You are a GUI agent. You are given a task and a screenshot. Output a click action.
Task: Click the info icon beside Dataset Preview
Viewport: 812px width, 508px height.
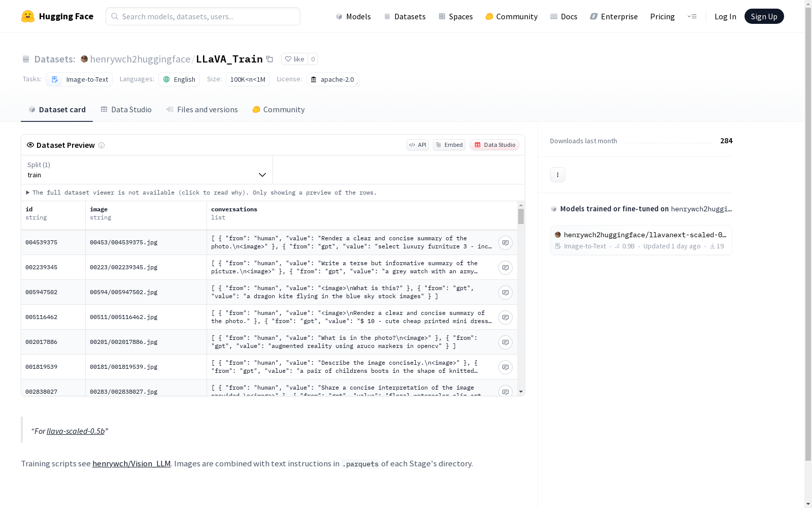pos(101,145)
